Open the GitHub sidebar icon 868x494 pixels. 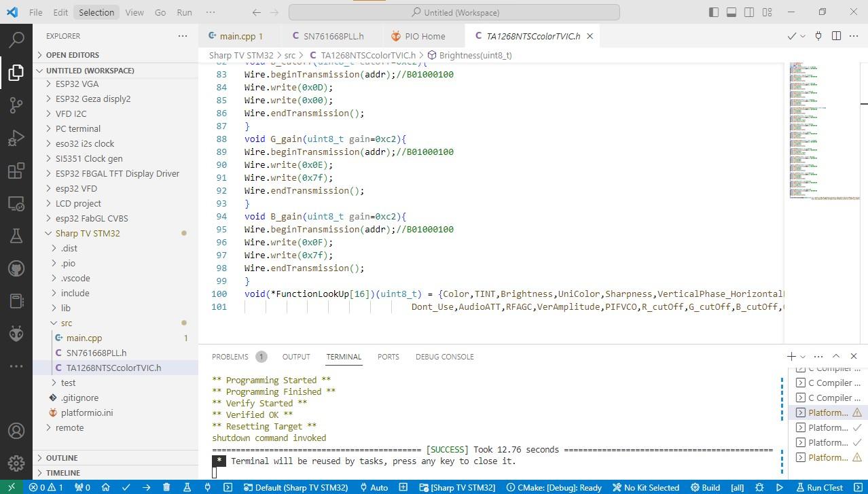(16, 268)
